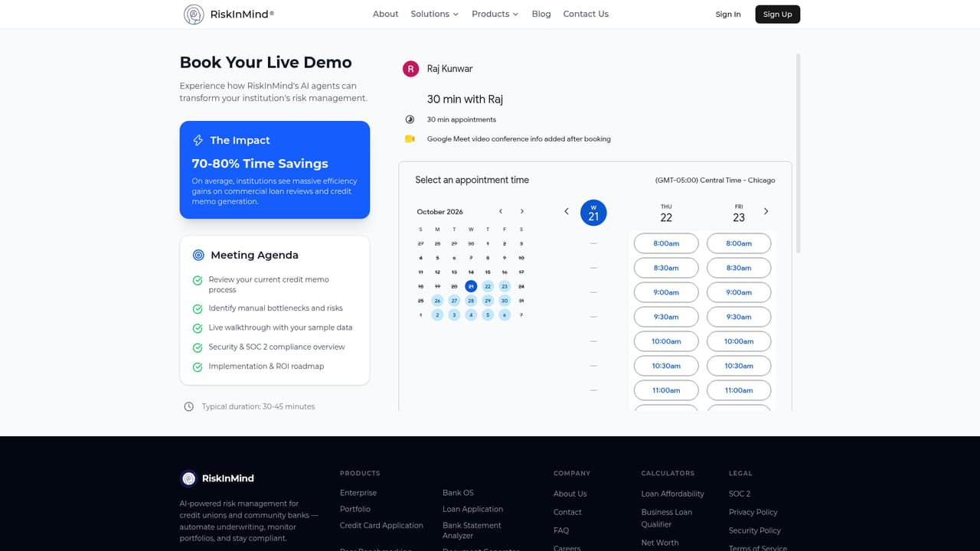Click the Google Meet video icon
The width and height of the screenshot is (980, 551).
[410, 139]
